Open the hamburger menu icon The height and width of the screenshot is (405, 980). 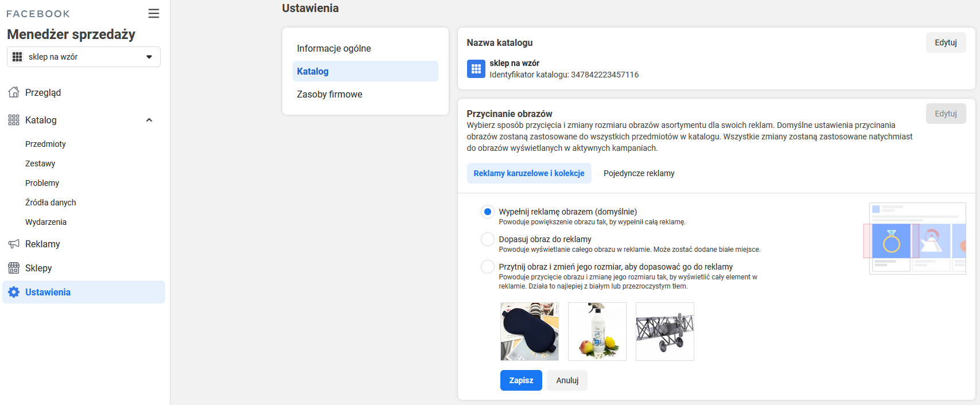(153, 13)
